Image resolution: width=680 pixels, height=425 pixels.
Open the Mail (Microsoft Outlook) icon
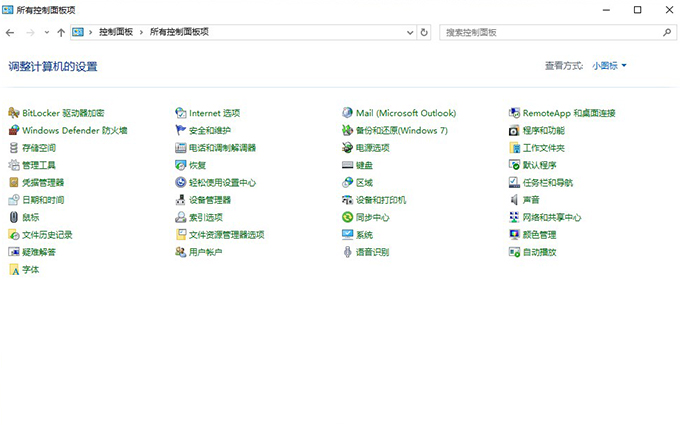point(347,113)
